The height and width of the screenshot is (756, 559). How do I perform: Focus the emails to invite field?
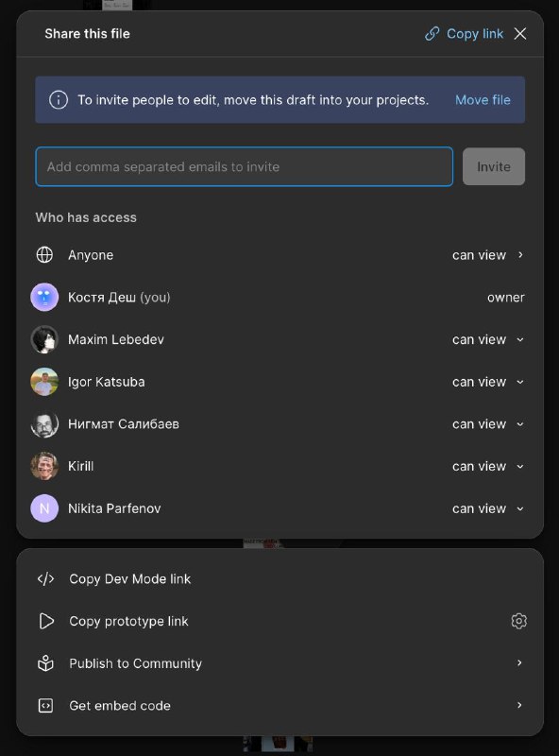(245, 166)
